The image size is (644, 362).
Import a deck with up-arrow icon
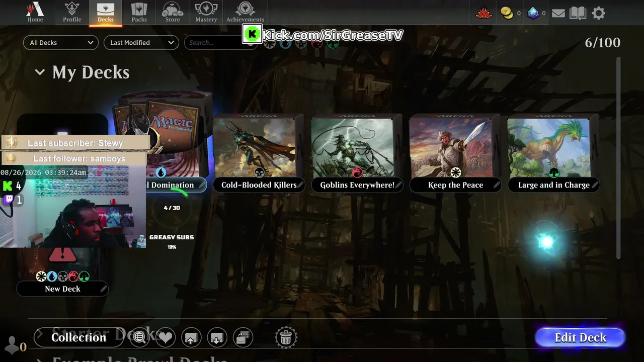coord(191,337)
